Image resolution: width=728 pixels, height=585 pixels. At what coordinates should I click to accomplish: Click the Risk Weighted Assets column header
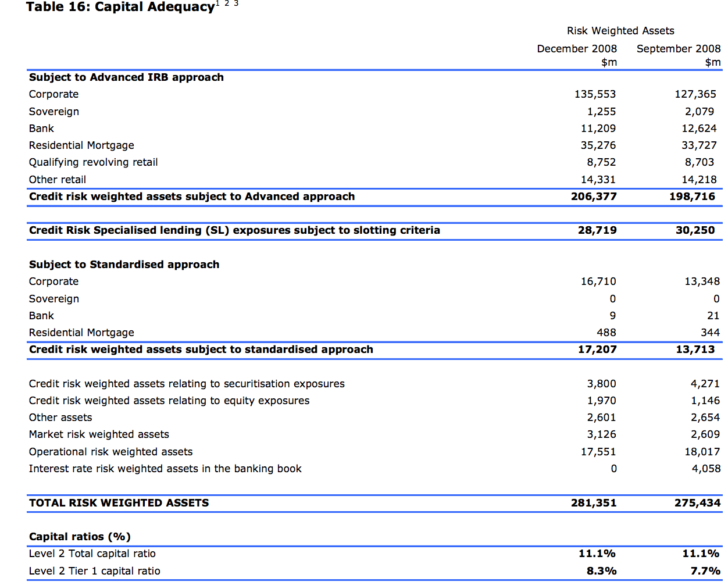pyautogui.click(x=620, y=30)
